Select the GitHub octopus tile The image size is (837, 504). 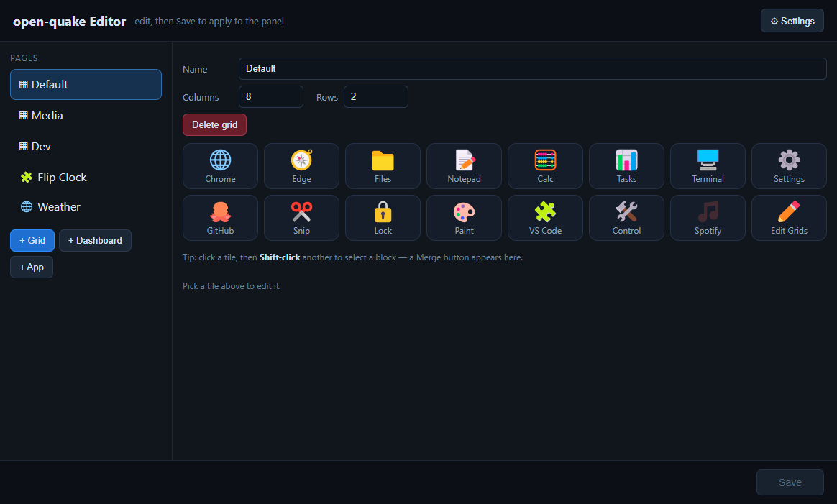(x=220, y=218)
